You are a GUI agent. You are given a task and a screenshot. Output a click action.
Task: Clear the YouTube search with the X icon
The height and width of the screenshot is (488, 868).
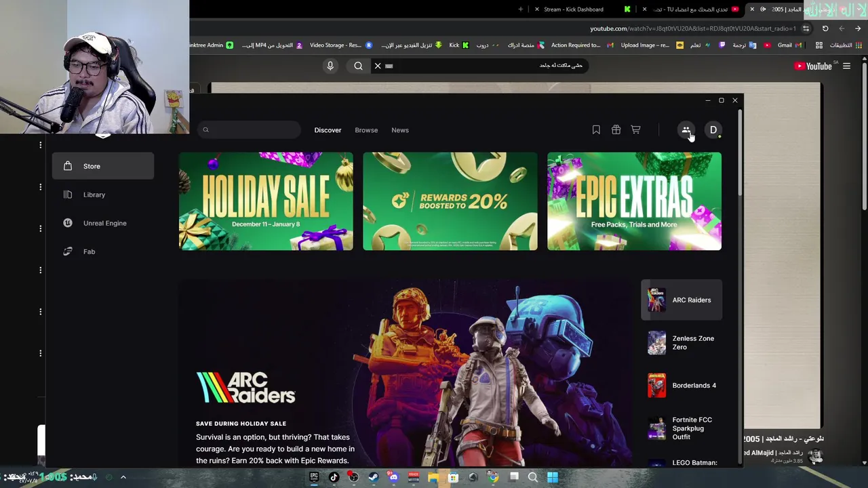pos(378,66)
